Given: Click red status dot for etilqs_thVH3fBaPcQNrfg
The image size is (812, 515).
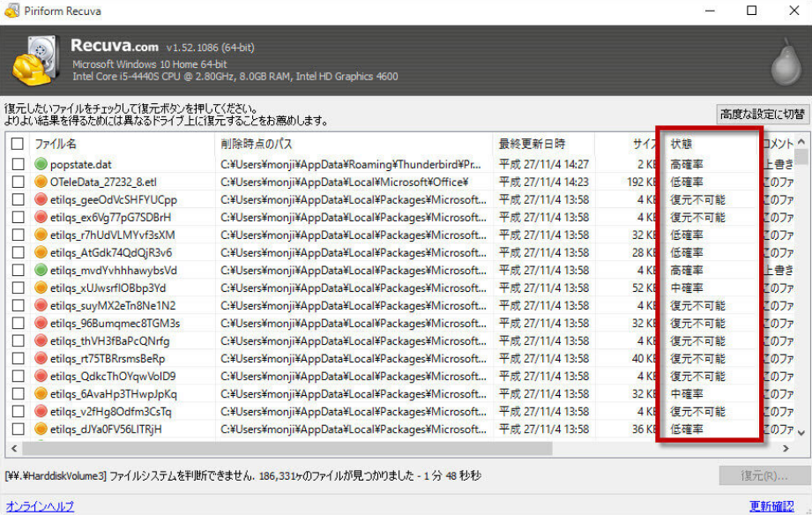Looking at the screenshot, I should pos(41,341).
